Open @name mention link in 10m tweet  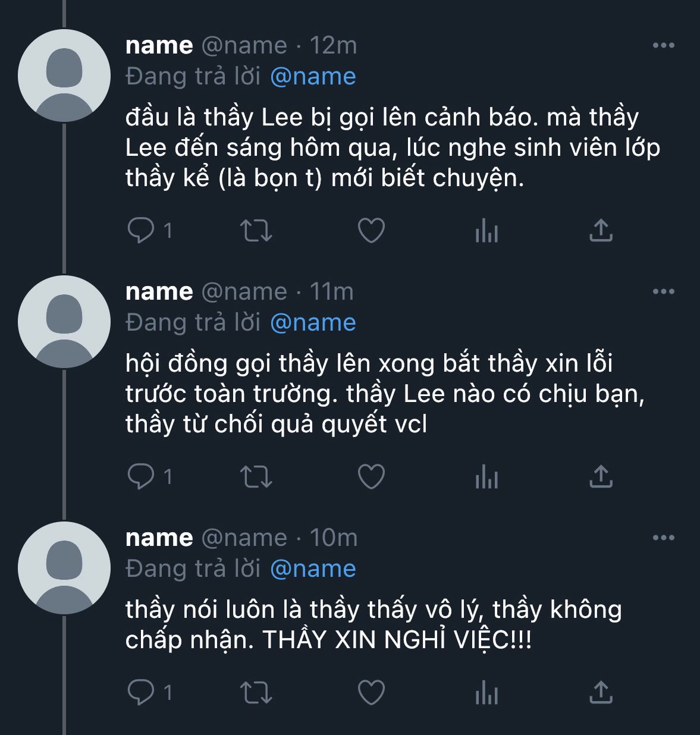coord(313,569)
